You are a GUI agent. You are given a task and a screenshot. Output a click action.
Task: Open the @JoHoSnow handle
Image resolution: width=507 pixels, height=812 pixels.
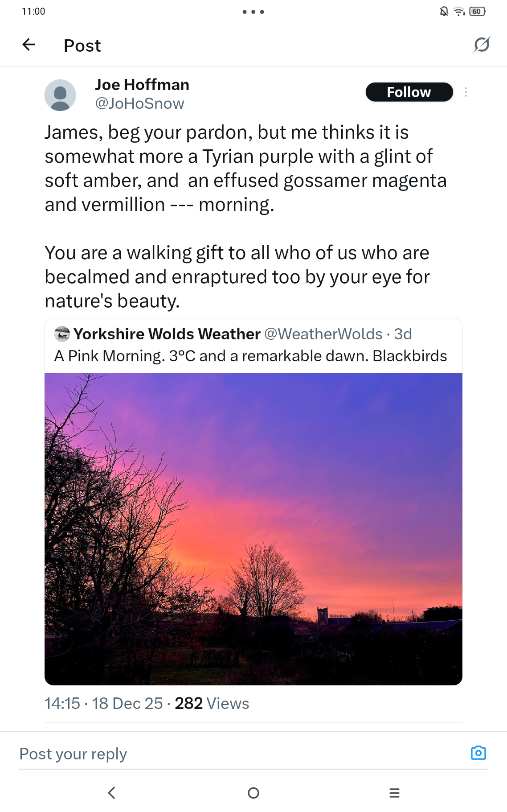tap(139, 103)
